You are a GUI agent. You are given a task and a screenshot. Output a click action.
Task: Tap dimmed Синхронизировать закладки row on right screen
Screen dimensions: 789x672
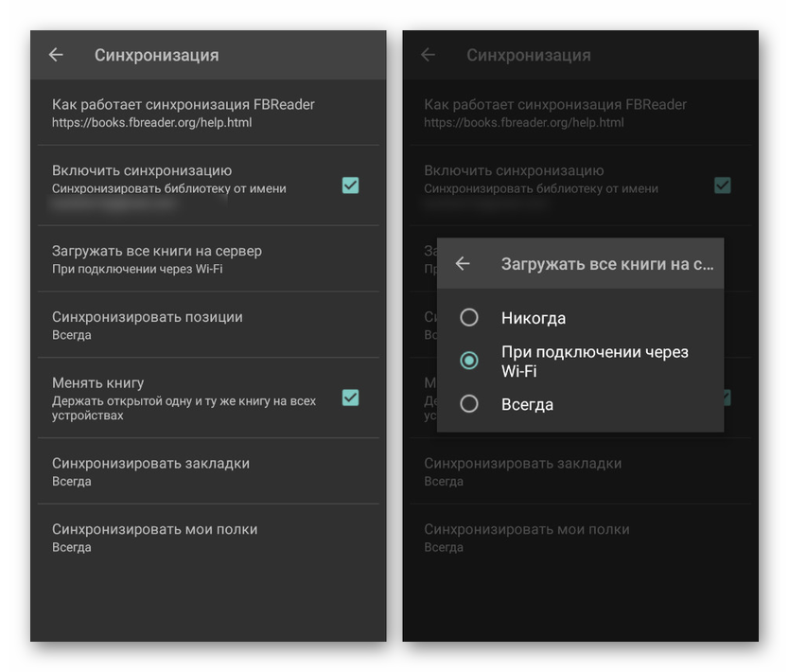pyautogui.click(x=581, y=471)
